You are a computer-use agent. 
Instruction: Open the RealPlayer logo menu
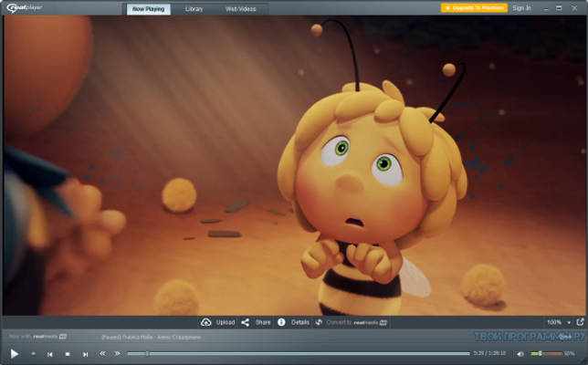pos(25,8)
